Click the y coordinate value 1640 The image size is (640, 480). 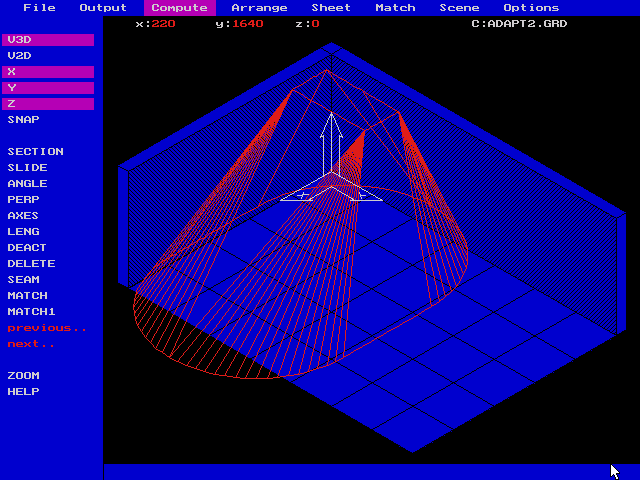click(248, 24)
